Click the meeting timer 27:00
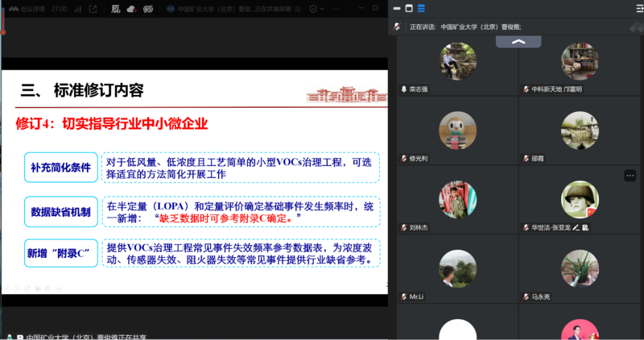Image resolution: width=644 pixels, height=340 pixels. pos(59,9)
